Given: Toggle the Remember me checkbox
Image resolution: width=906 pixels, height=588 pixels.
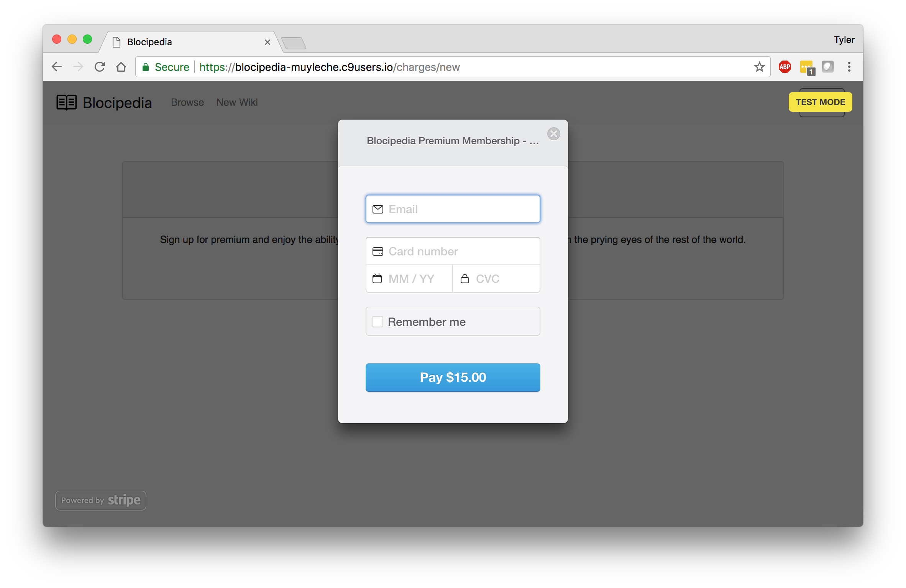Looking at the screenshot, I should click(x=377, y=322).
